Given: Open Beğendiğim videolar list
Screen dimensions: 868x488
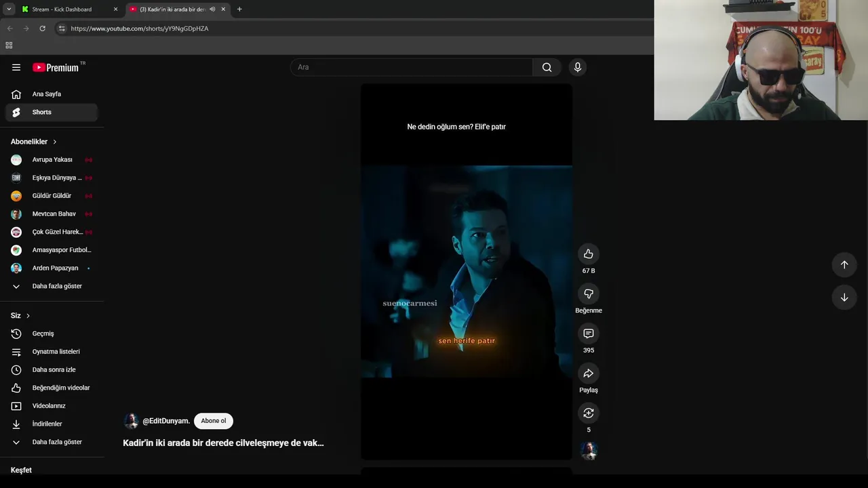Looking at the screenshot, I should (x=52, y=388).
